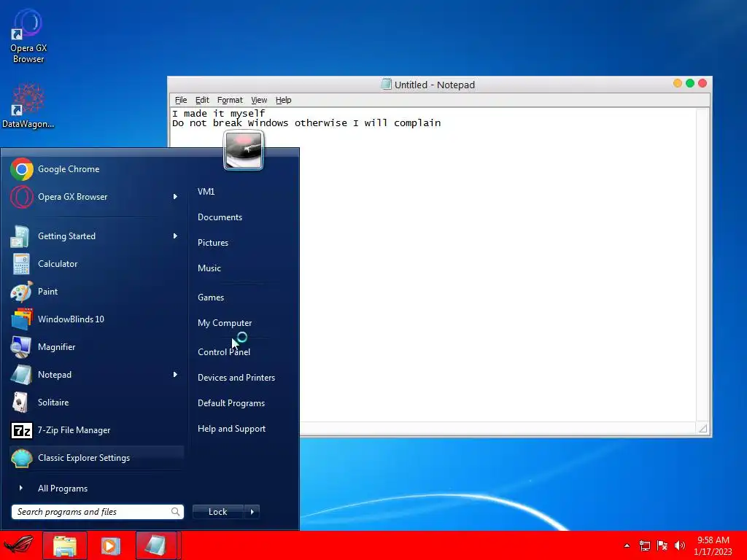Switch to Notepad via taskbar button
Viewport: 747px width, 560px height.
(x=157, y=545)
